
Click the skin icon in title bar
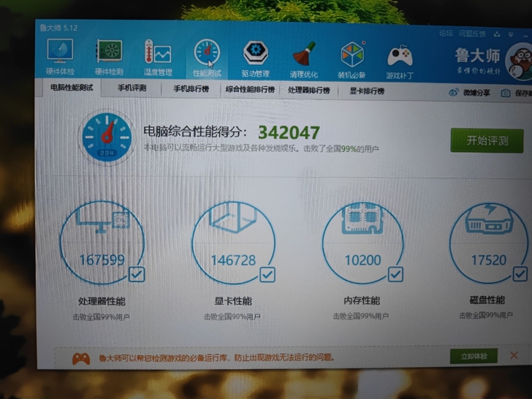[x=497, y=34]
